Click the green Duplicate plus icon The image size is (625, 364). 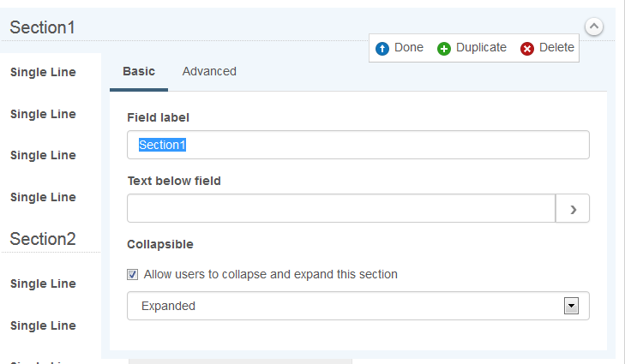point(444,49)
